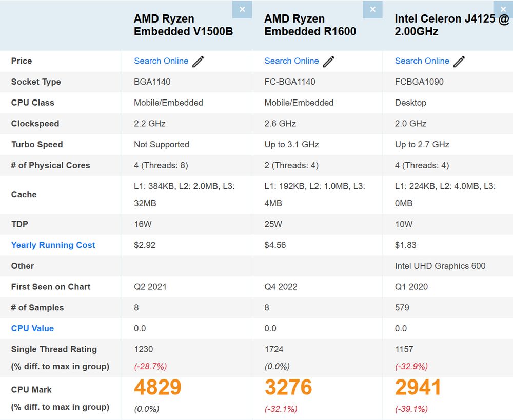The image size is (513, 420).
Task: Remove Intel Celeron J4125 column
Action: coord(503,9)
